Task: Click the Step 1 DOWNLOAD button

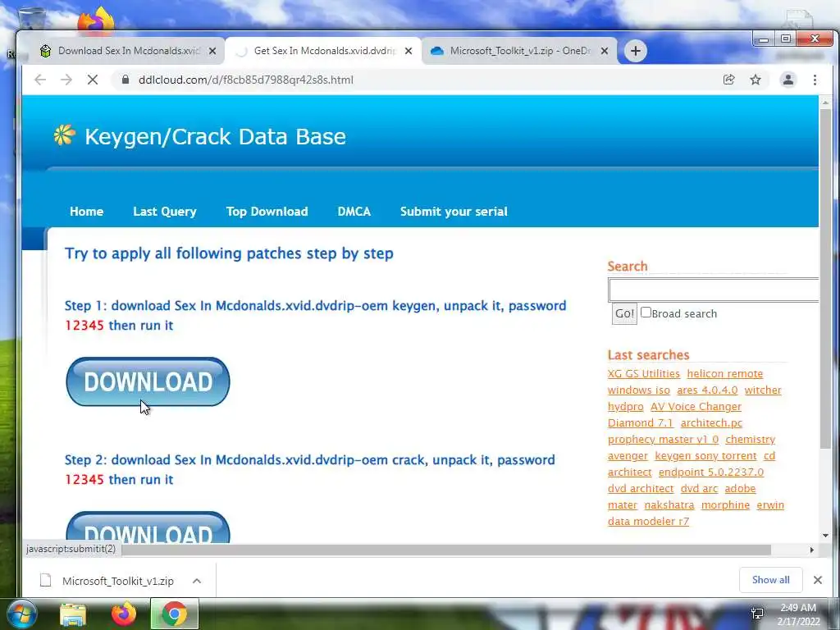Action: point(148,381)
